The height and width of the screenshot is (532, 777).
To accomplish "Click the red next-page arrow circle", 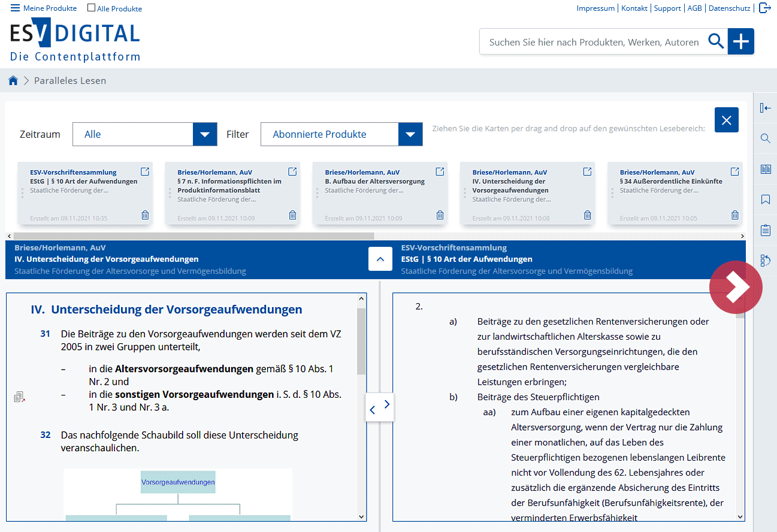I will click(736, 288).
